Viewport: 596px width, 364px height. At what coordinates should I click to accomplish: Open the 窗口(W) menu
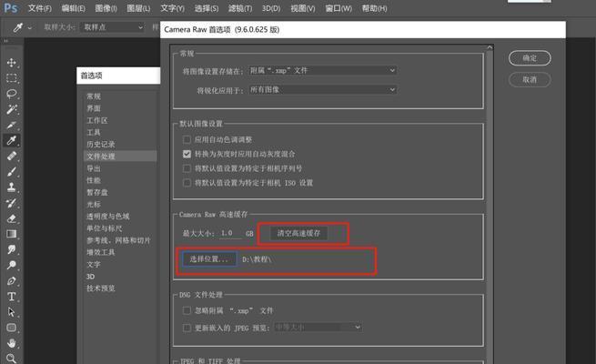pyautogui.click(x=338, y=8)
